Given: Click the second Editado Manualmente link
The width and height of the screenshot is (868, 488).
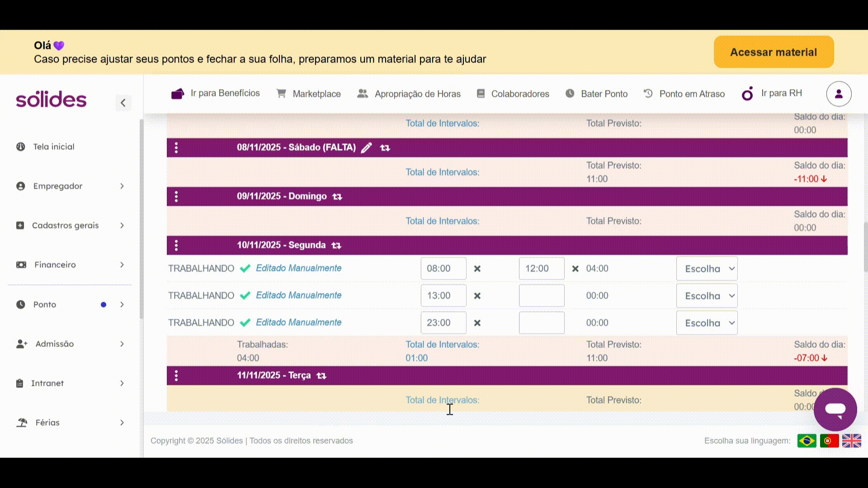Looking at the screenshot, I should (x=299, y=296).
